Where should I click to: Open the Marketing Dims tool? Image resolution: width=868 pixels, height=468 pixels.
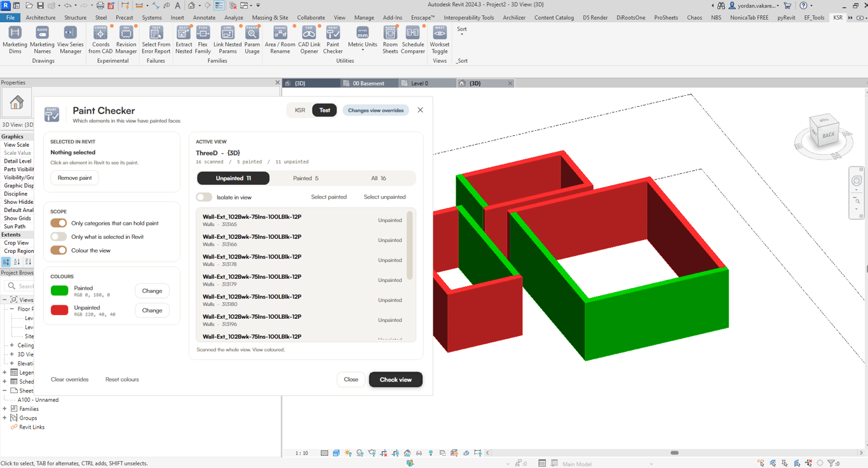tap(15, 40)
